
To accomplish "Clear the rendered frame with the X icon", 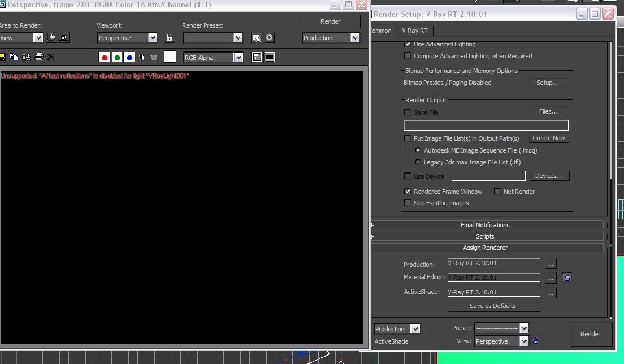I will [x=51, y=57].
